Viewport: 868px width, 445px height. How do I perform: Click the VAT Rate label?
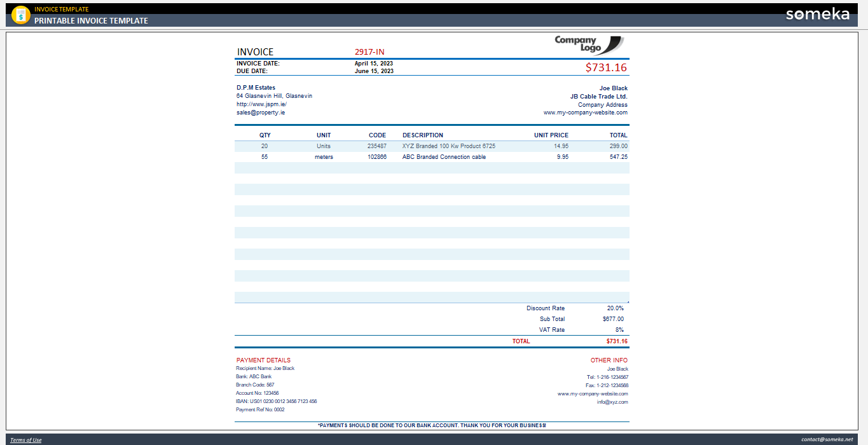[552, 330]
